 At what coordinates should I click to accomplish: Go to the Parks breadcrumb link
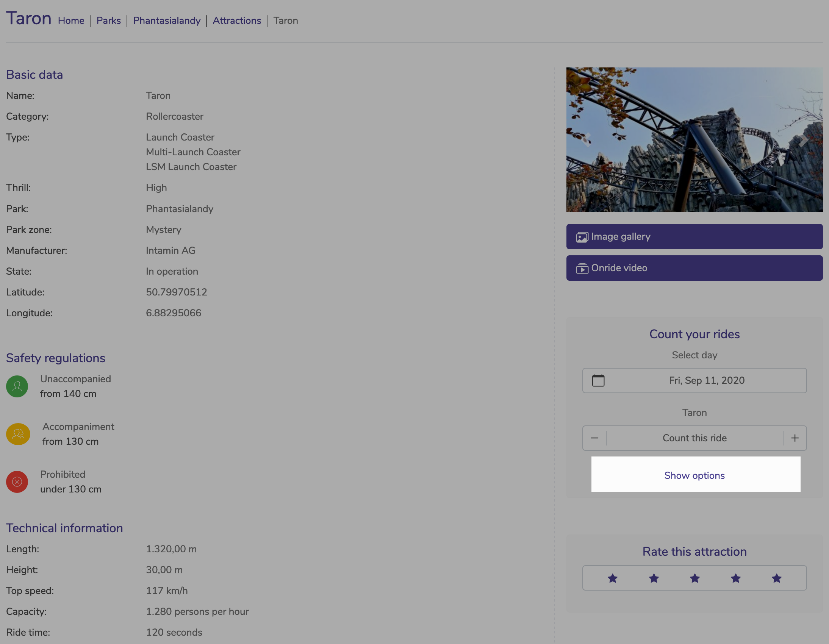[109, 20]
